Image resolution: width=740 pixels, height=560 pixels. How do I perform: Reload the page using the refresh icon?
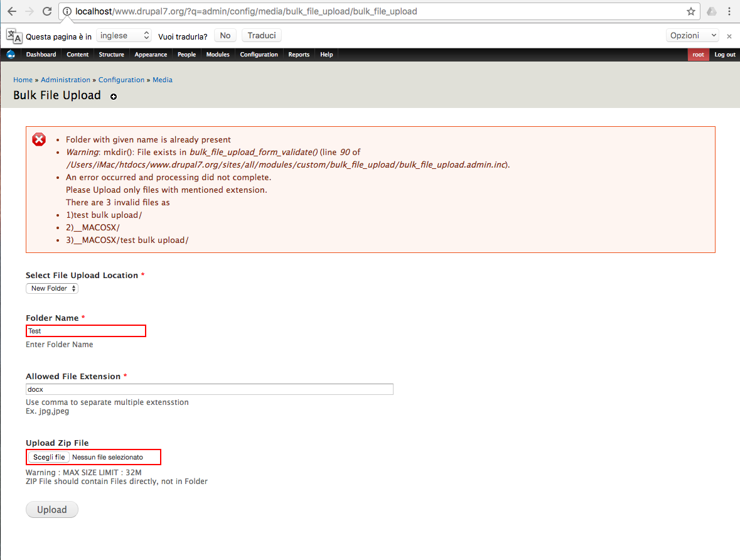point(48,11)
